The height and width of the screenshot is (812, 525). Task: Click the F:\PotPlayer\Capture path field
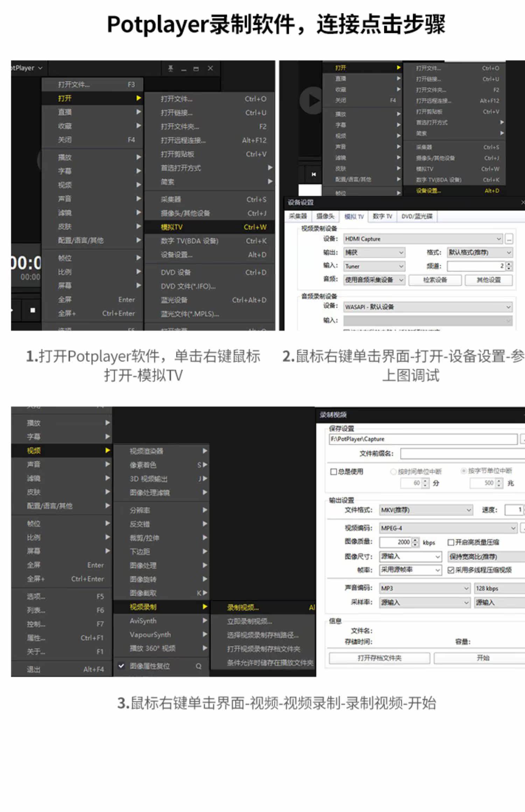click(423, 439)
